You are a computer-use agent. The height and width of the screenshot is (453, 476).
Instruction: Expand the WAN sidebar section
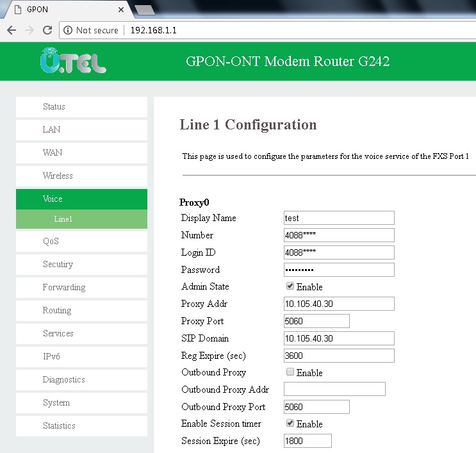click(x=81, y=152)
